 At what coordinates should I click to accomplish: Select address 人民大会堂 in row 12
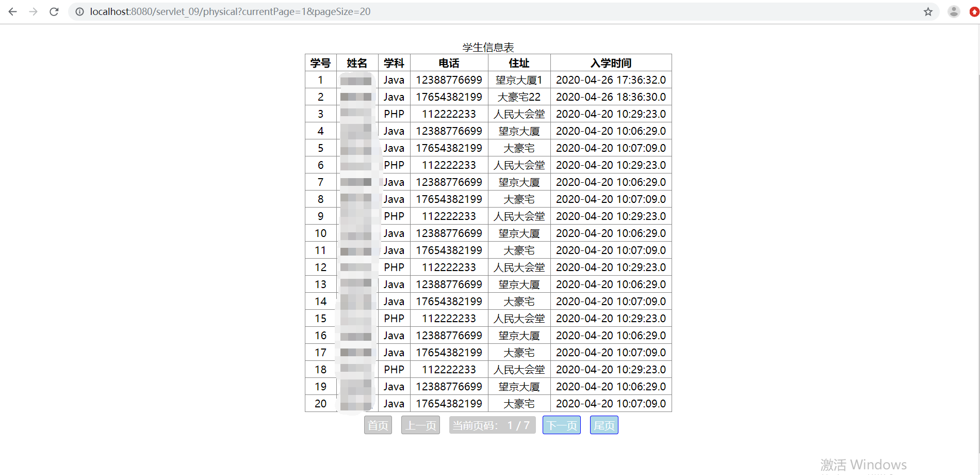point(519,267)
